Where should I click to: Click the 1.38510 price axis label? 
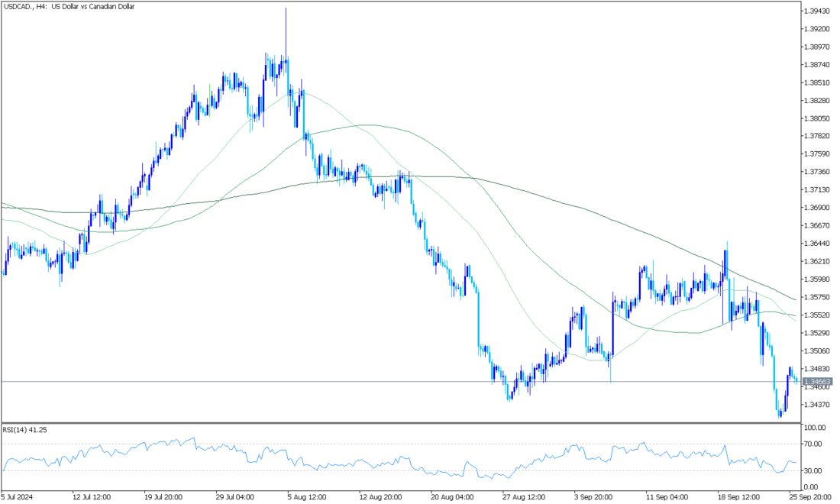[817, 83]
